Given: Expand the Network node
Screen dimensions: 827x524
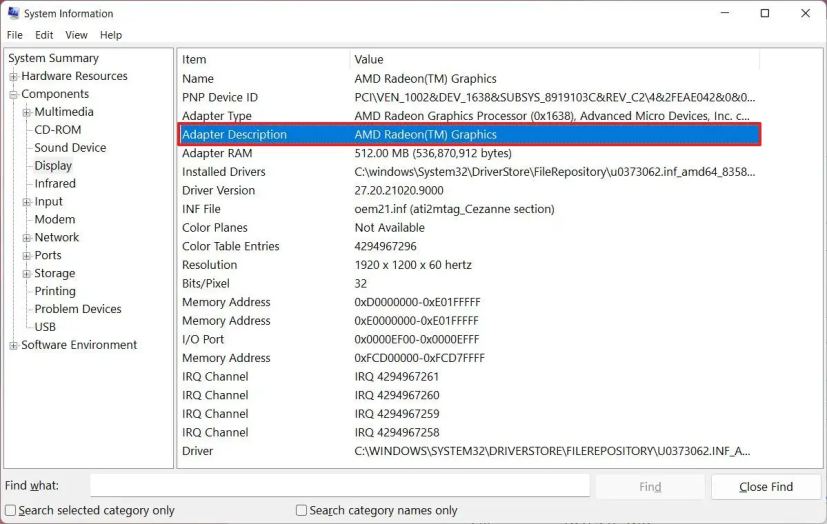Looking at the screenshot, I should point(26,238).
